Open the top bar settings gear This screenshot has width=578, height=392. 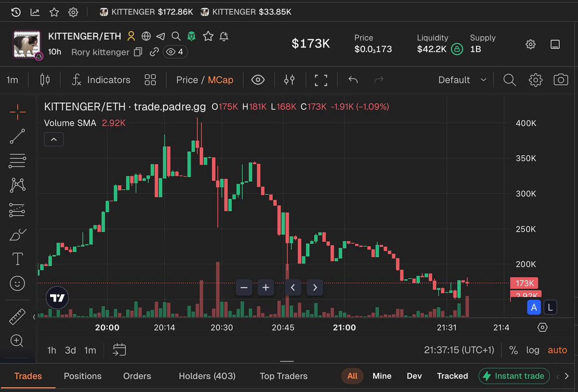point(73,12)
